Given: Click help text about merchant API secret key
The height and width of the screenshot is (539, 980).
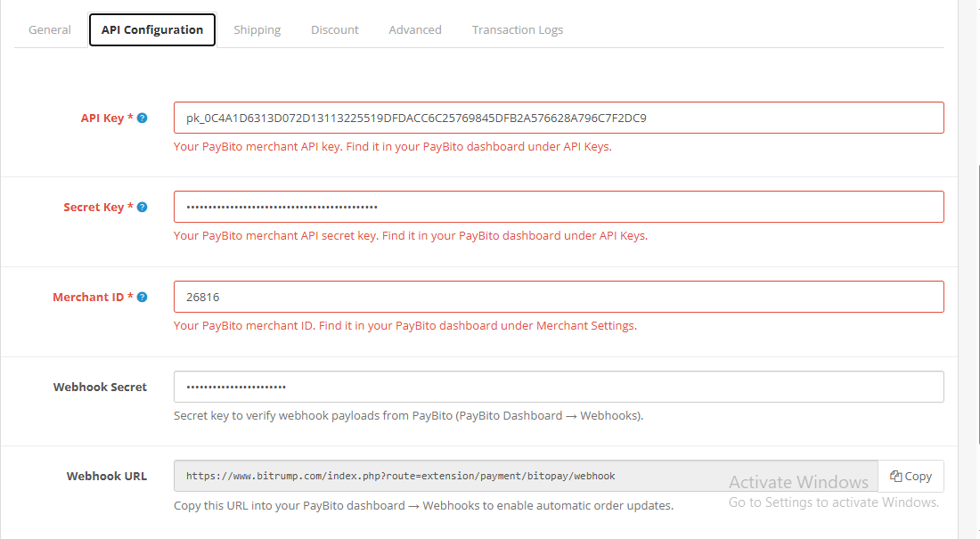Looking at the screenshot, I should pos(411,236).
